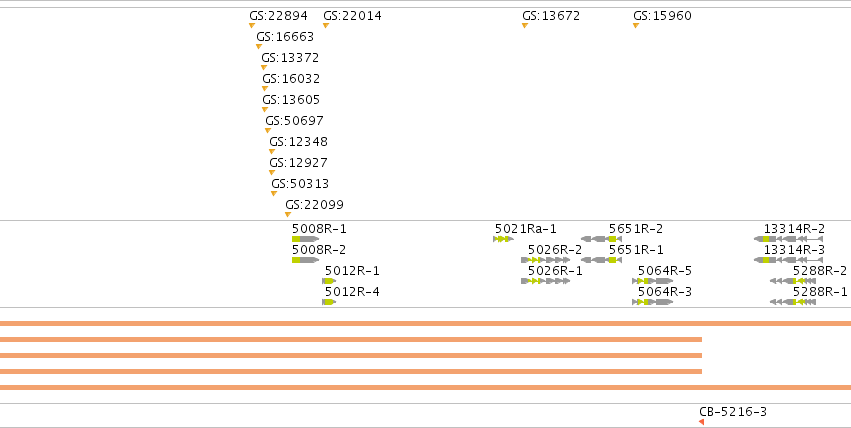Select the 13314R-2 transcript glyph
Screen dimensions: 851x428
point(789,239)
